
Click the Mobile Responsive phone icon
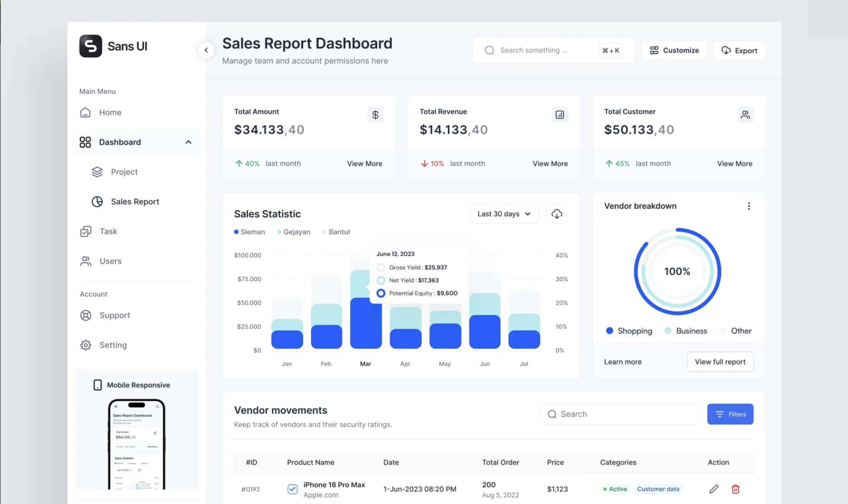[98, 385]
